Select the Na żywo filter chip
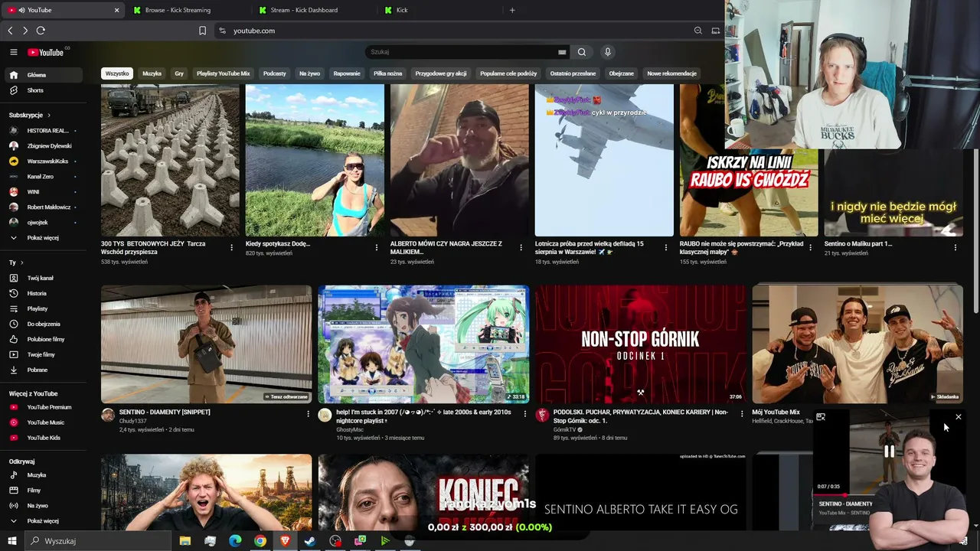The image size is (980, 551). [309, 73]
